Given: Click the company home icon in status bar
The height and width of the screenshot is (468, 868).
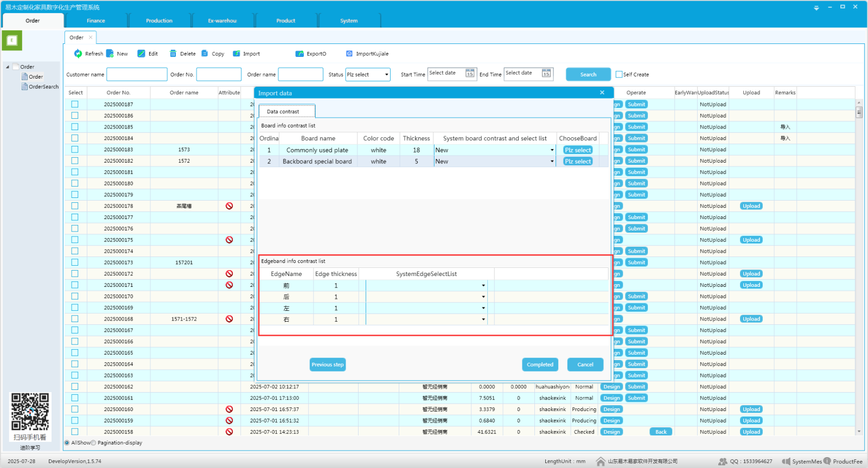Looking at the screenshot, I should pos(601,461).
